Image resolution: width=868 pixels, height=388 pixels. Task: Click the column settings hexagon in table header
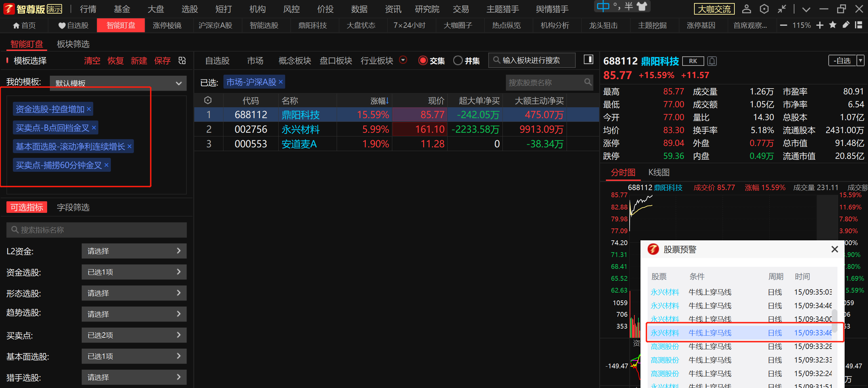pos(208,100)
